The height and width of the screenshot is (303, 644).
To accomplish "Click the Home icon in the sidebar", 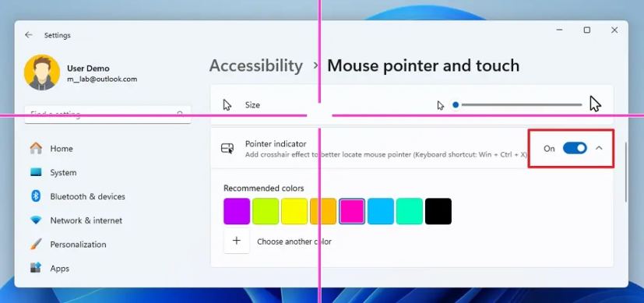I will [36, 148].
